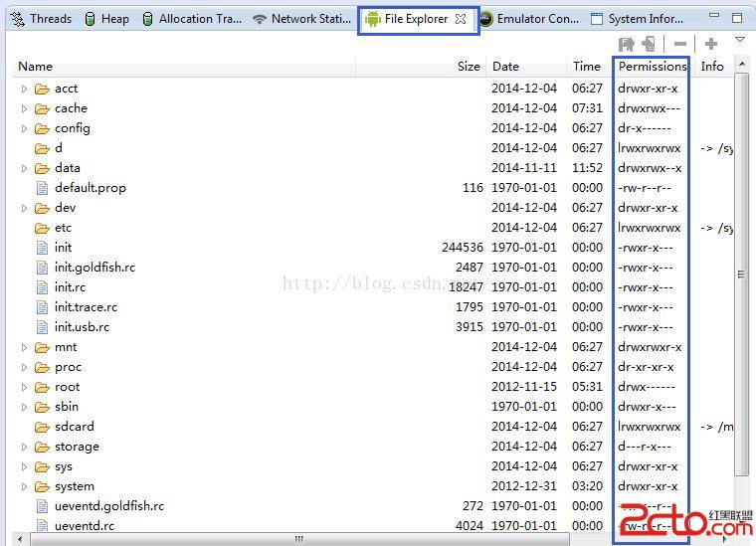Screen dimensions: 756x546
Task: Click the sdcard folder icon
Action: (42, 427)
